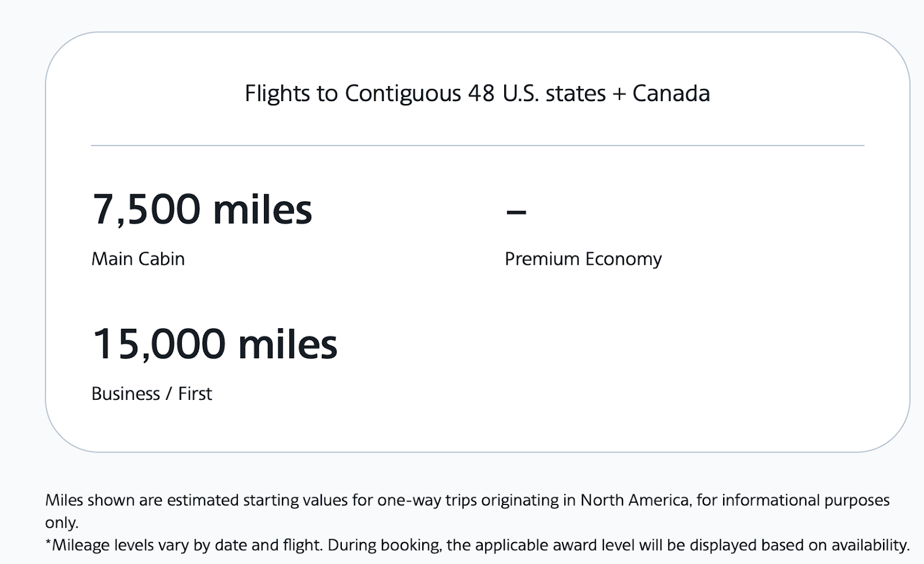Click the plus sign in the card heading
Image resolution: width=924 pixels, height=564 pixels.
coord(619,94)
